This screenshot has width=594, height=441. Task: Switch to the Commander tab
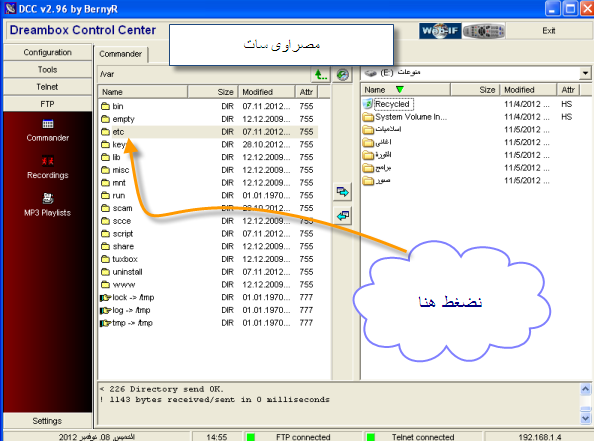(x=121, y=54)
